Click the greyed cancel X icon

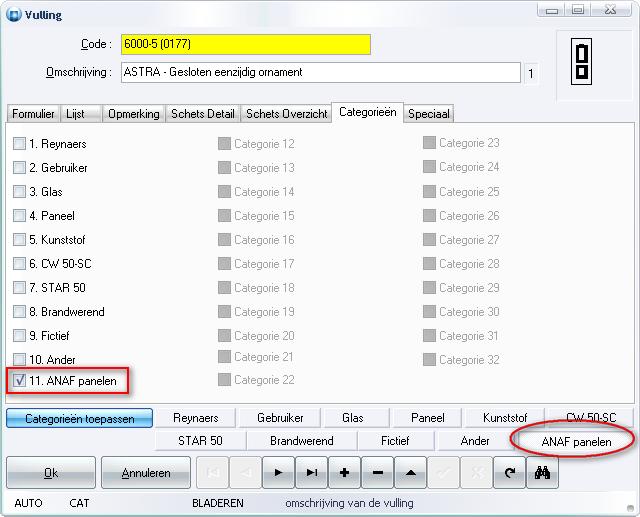click(x=477, y=473)
